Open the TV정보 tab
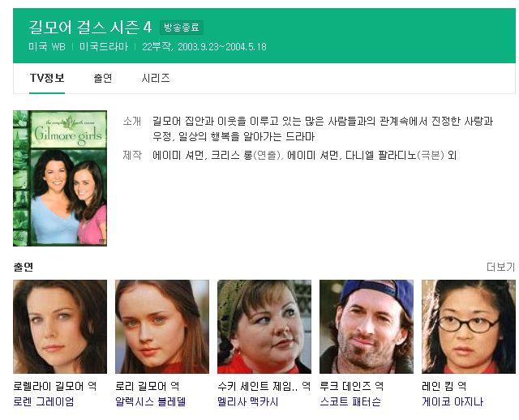This screenshot has width=519, height=420. pyautogui.click(x=47, y=78)
